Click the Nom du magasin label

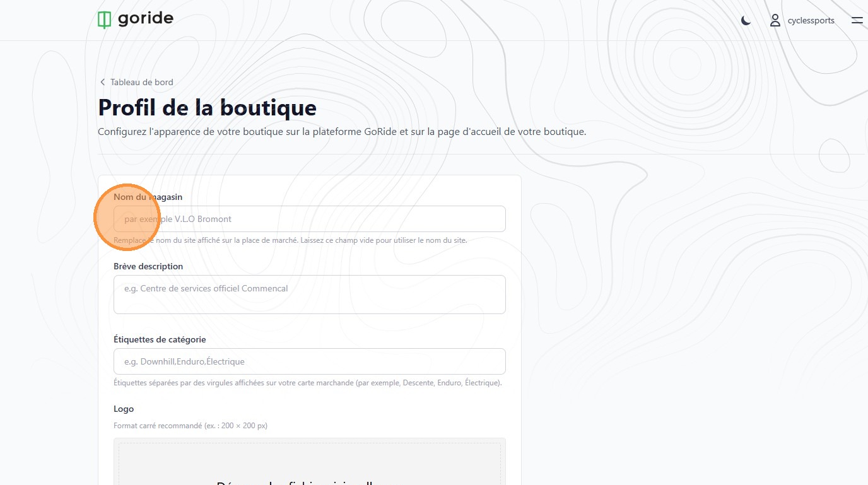click(148, 197)
